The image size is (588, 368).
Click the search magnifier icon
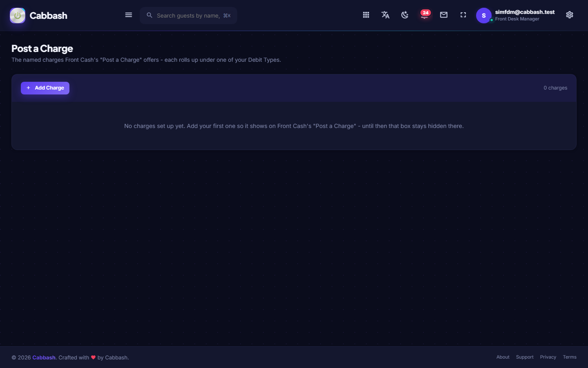pyautogui.click(x=149, y=15)
